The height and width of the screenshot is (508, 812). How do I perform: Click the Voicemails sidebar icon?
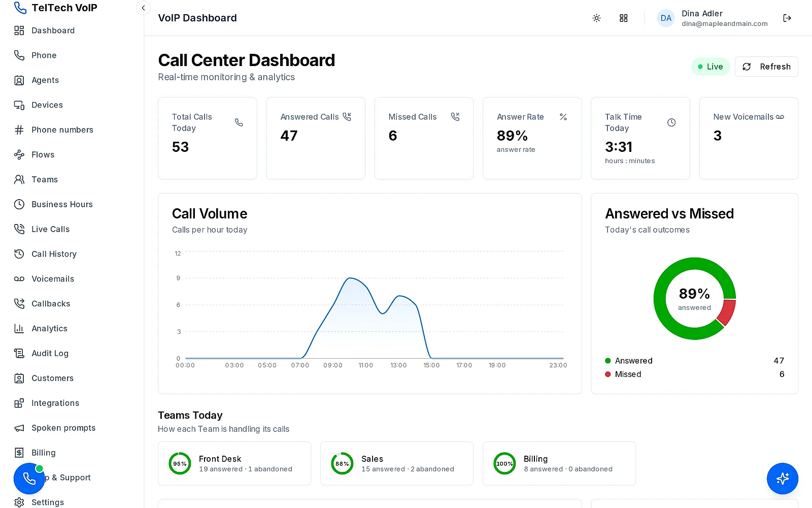19,279
